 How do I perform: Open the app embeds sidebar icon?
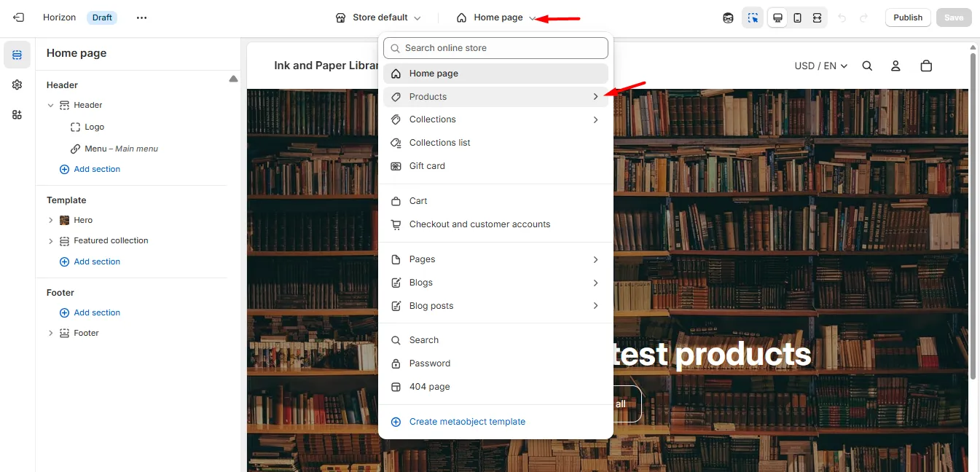pyautogui.click(x=17, y=114)
